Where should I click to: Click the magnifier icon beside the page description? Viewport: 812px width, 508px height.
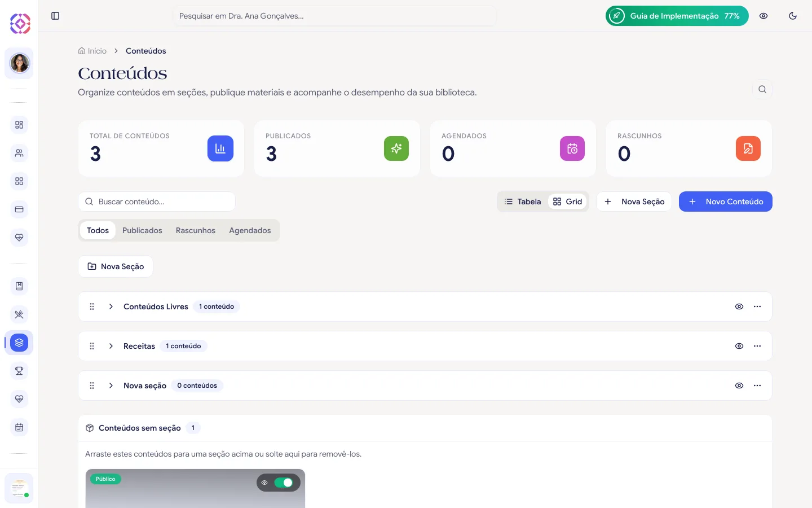click(x=762, y=89)
